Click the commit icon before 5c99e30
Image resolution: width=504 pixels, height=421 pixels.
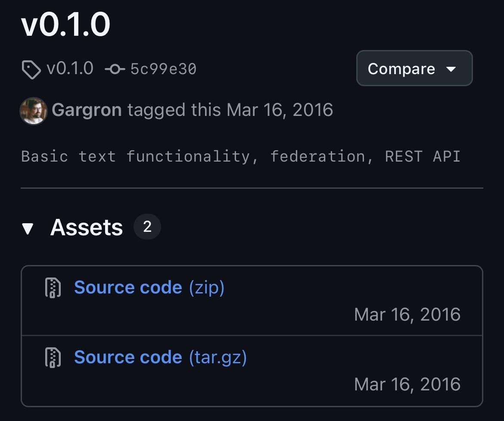[115, 69]
